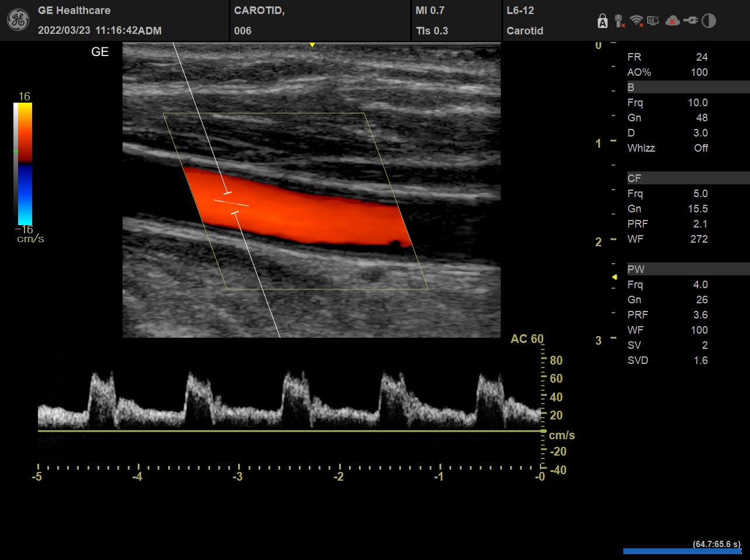The width and height of the screenshot is (750, 560).
Task: Click the L6-12 probe label
Action: 520,10
